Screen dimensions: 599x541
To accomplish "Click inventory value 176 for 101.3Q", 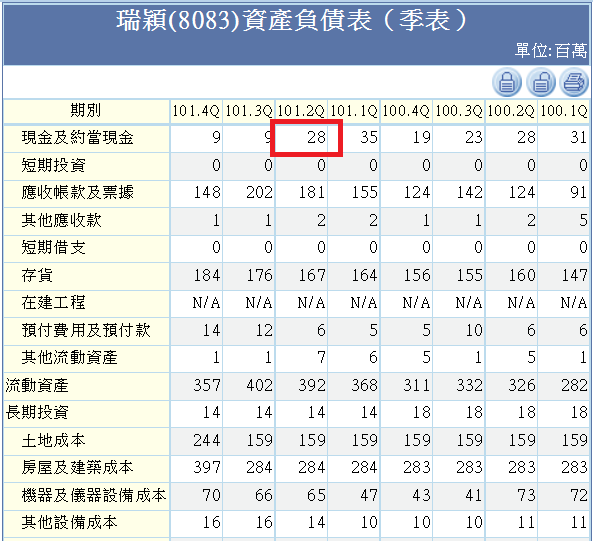I will tap(259, 275).
